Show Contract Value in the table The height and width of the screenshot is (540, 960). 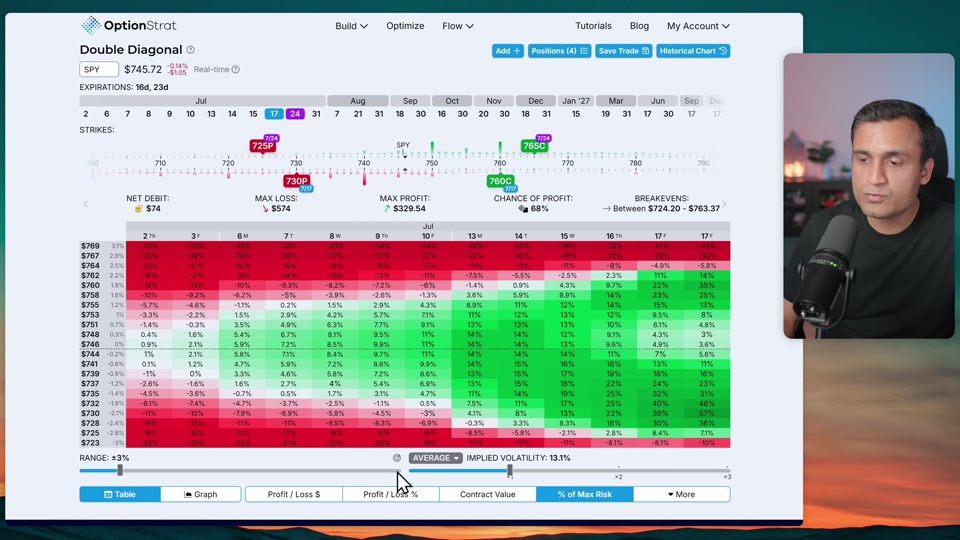(488, 494)
